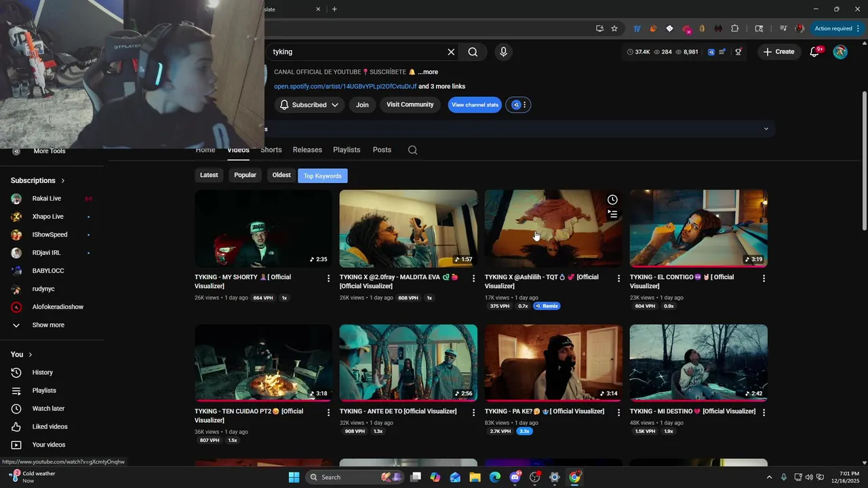The image size is (868, 488).
Task: Click Visit Community button
Action: click(x=410, y=104)
